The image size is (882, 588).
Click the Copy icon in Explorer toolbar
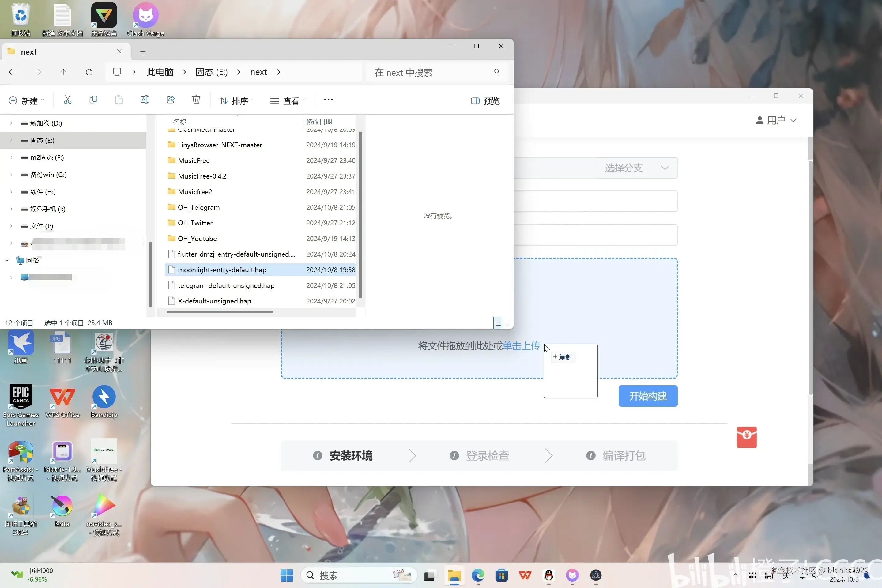[93, 100]
